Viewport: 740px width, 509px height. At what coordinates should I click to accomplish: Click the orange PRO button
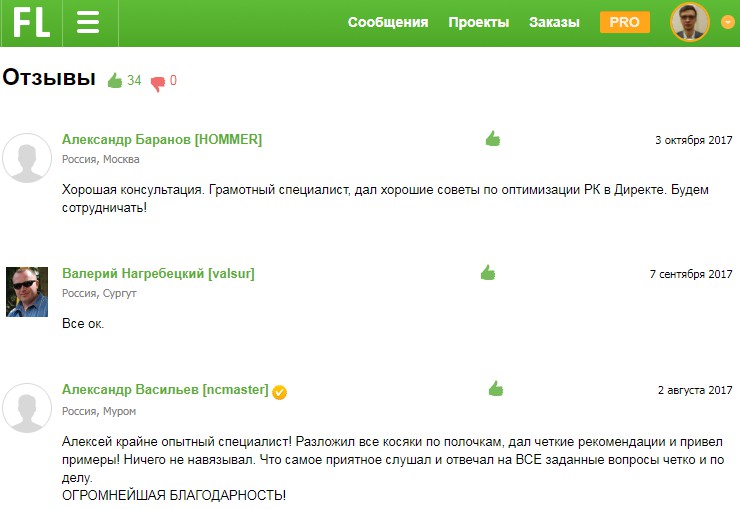[624, 22]
